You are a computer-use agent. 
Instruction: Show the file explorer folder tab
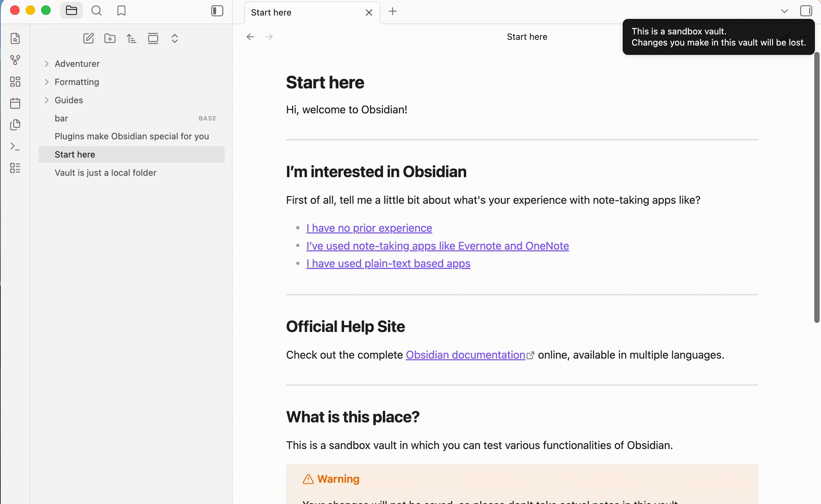pos(71,11)
